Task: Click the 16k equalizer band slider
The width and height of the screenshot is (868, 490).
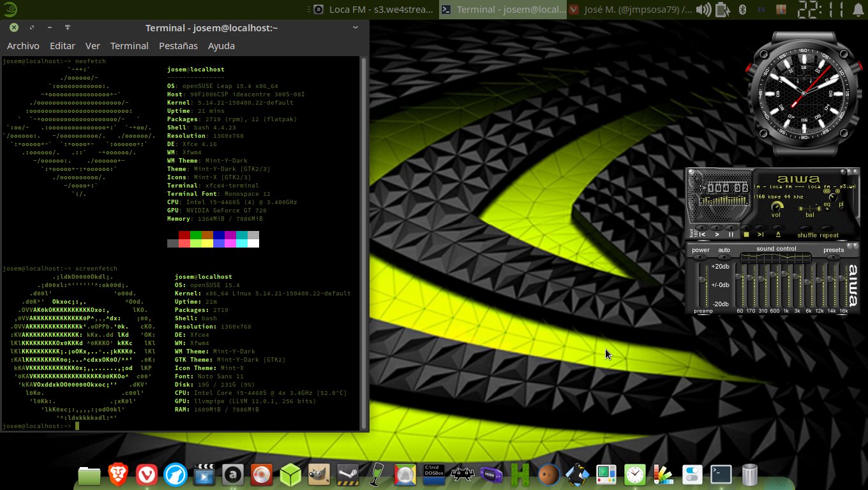Action: pyautogui.click(x=843, y=285)
